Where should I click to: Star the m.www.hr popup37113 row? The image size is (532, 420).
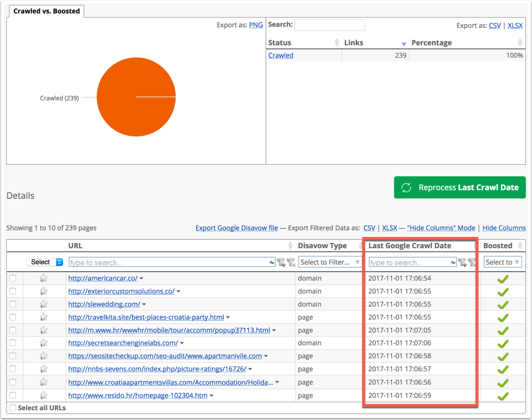pyautogui.click(x=44, y=330)
